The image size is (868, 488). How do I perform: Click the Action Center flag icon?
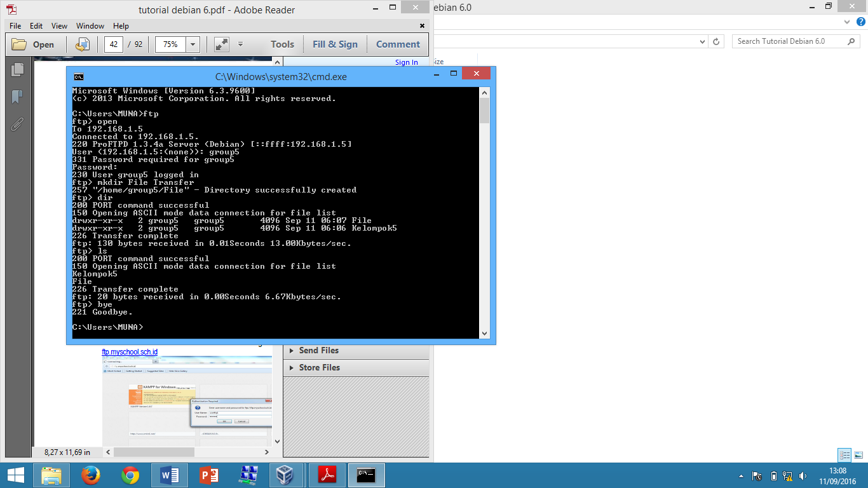click(x=757, y=476)
